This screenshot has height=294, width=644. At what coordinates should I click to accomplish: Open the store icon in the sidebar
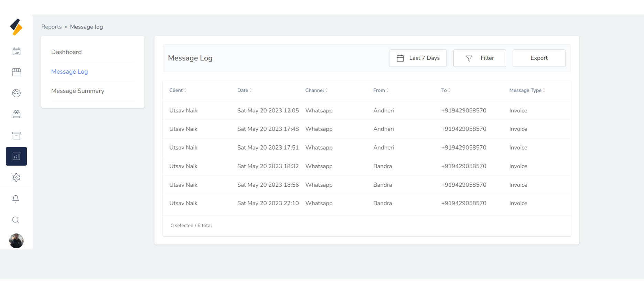(x=16, y=72)
